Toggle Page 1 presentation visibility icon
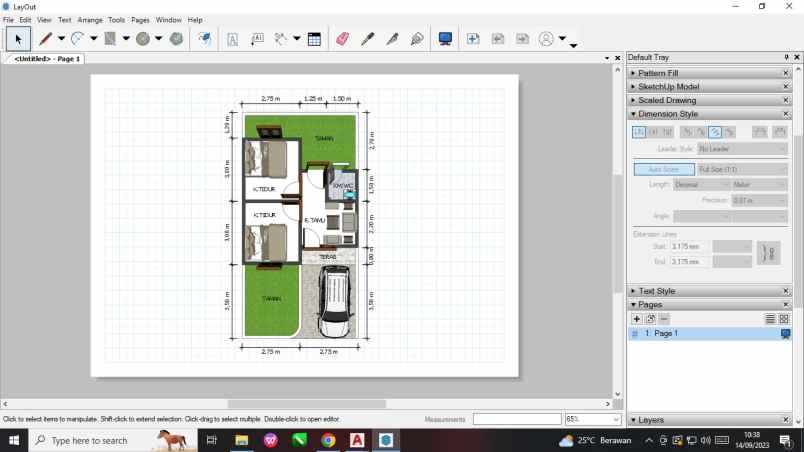This screenshot has height=452, width=804. [x=785, y=334]
